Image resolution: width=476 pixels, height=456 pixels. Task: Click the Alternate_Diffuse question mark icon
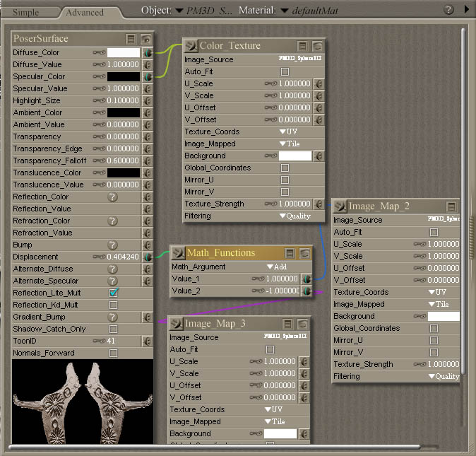(x=112, y=269)
